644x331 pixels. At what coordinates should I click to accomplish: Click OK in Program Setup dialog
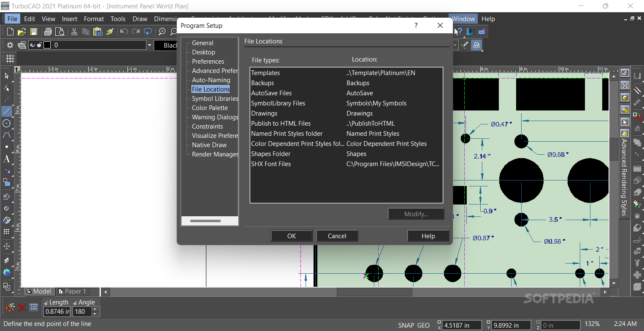(x=292, y=236)
